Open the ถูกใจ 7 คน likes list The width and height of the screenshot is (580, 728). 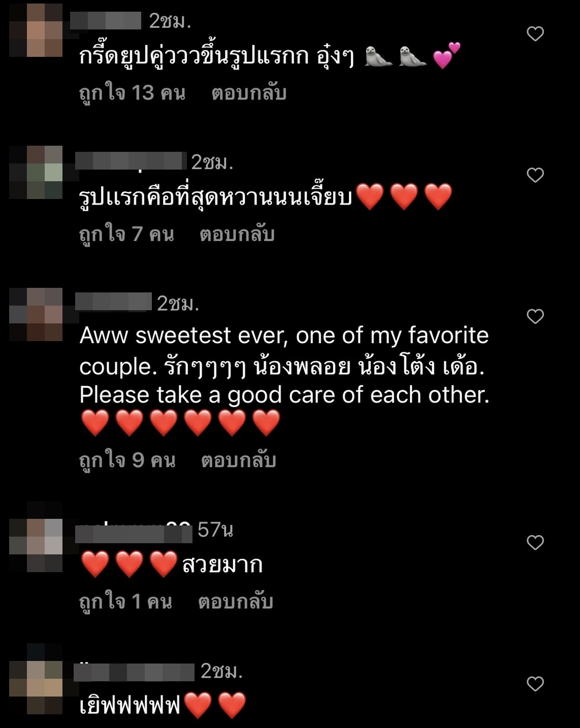(x=126, y=234)
